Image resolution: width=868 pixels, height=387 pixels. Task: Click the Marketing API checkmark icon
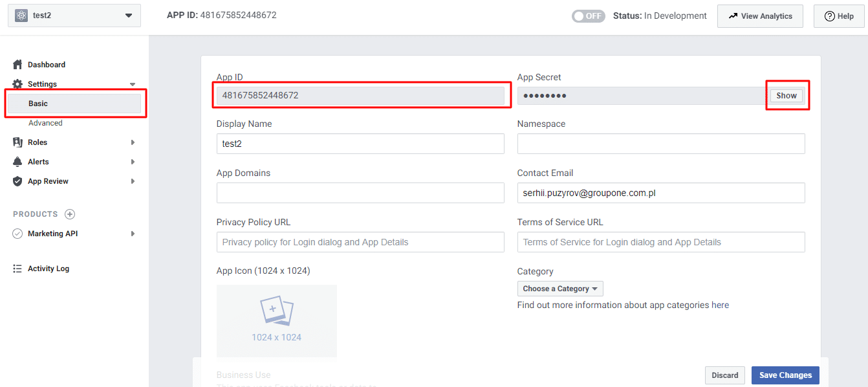click(17, 234)
